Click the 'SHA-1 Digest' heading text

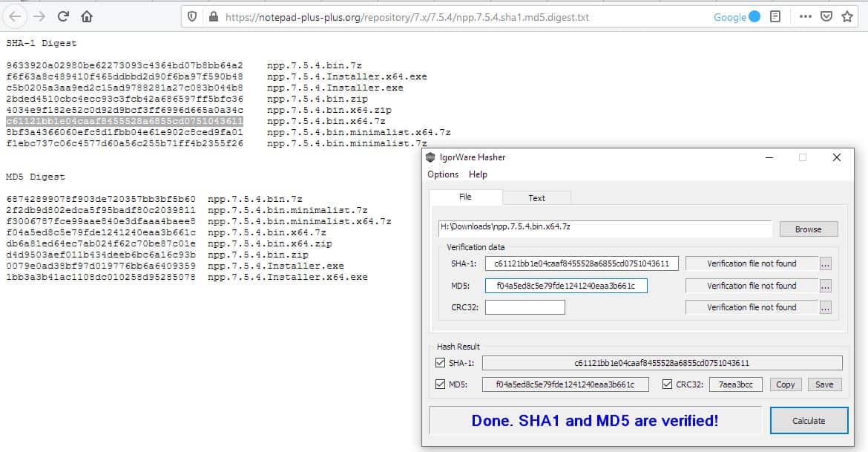tap(42, 43)
